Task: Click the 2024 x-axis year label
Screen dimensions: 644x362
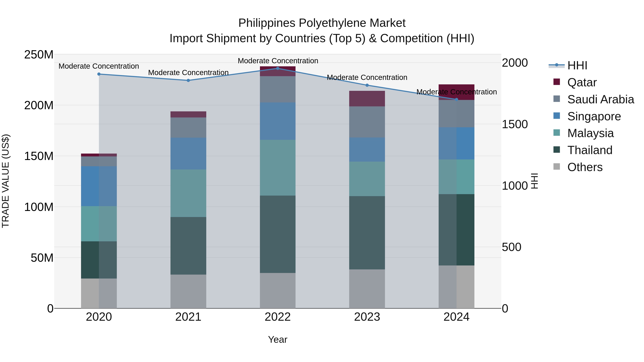Action: click(x=457, y=317)
